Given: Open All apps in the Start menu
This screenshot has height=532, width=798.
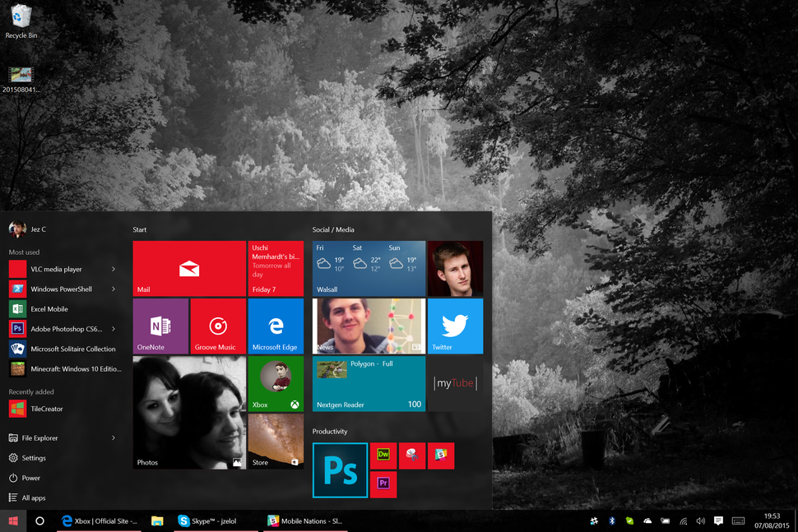Looking at the screenshot, I should [x=33, y=497].
